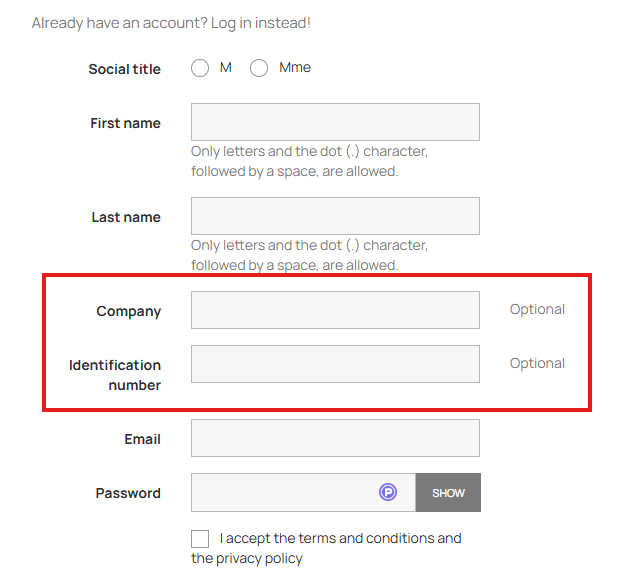
Task: Click the password manager icon in Password field
Action: pos(388,492)
